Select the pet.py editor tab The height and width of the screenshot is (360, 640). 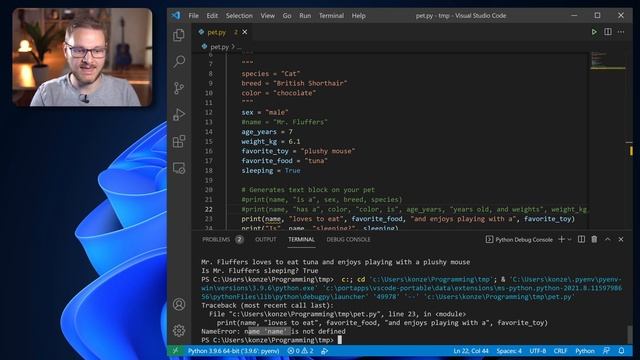click(223, 32)
